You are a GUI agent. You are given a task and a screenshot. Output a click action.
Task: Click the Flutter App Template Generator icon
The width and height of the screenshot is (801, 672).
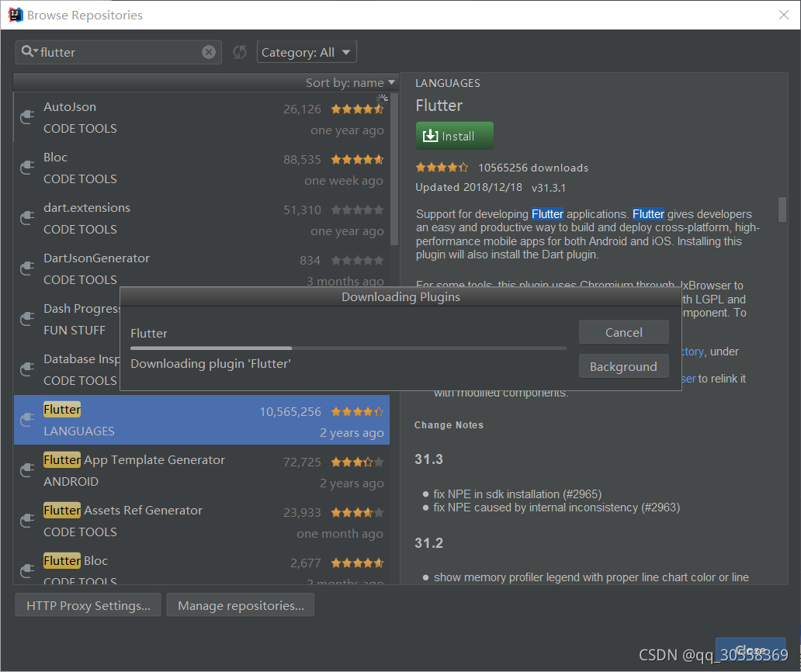click(26, 470)
